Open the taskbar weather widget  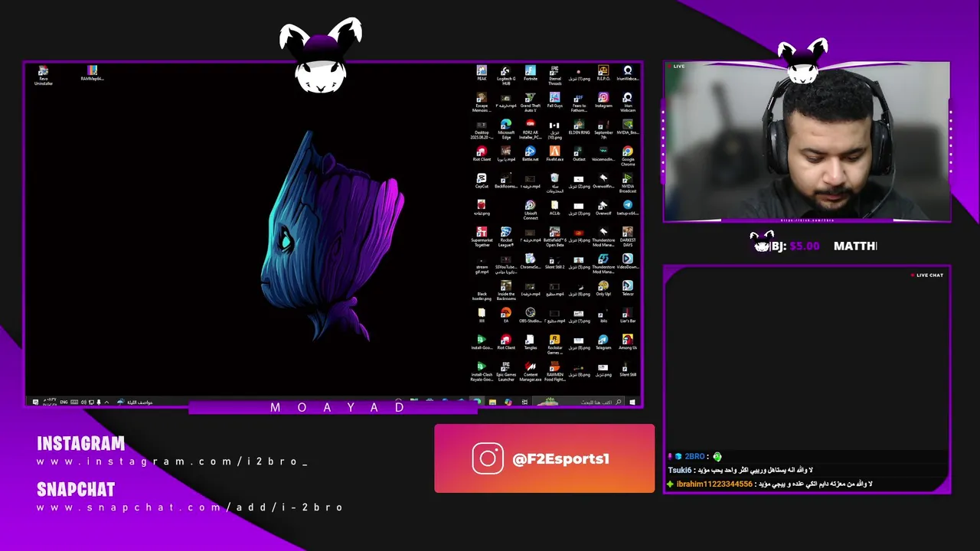136,402
